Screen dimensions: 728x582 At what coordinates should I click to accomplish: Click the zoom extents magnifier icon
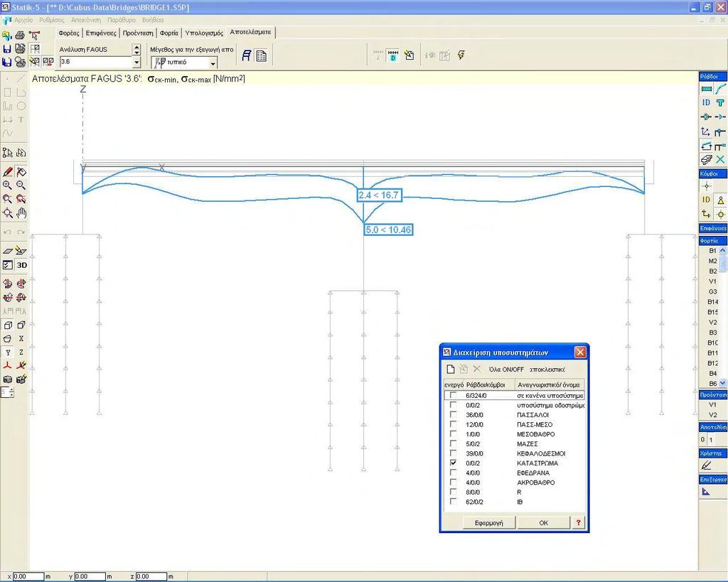pyautogui.click(x=7, y=213)
